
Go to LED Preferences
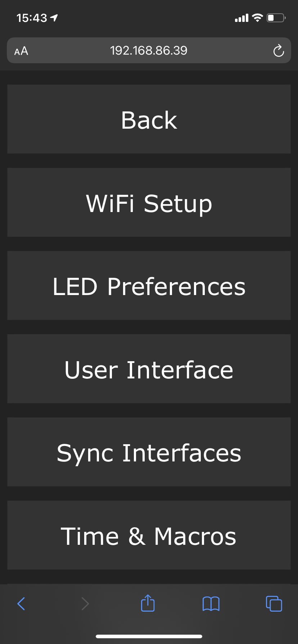coord(149,286)
